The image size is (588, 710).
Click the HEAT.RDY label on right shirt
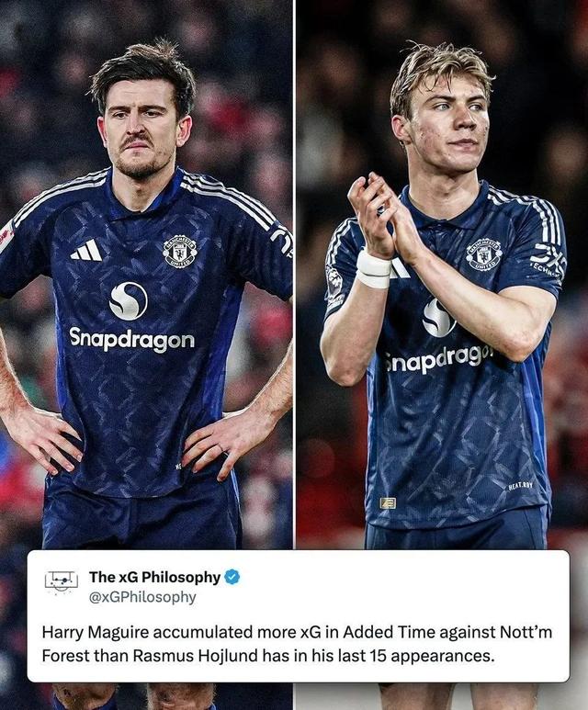[x=521, y=486]
